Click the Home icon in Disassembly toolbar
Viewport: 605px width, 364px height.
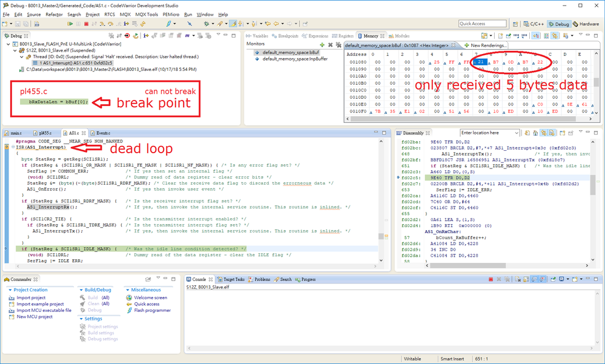(x=535, y=133)
